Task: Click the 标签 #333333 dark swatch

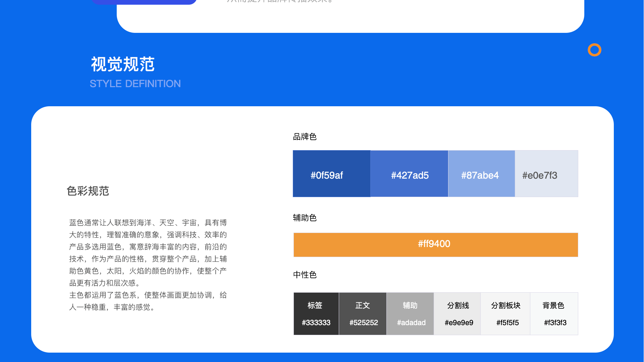Action: (316, 314)
